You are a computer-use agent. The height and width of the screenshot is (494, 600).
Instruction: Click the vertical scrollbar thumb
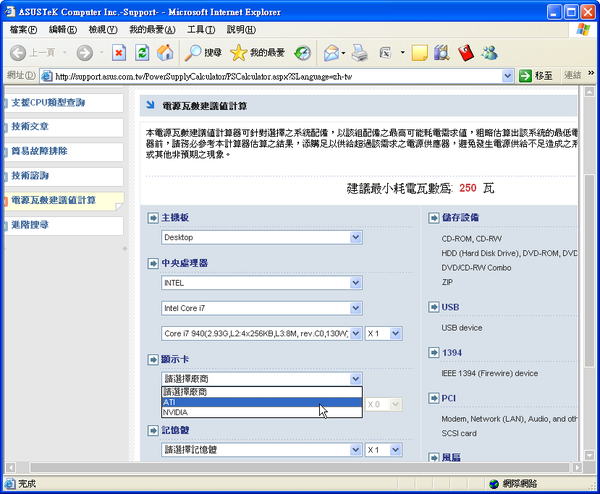[x=589, y=271]
